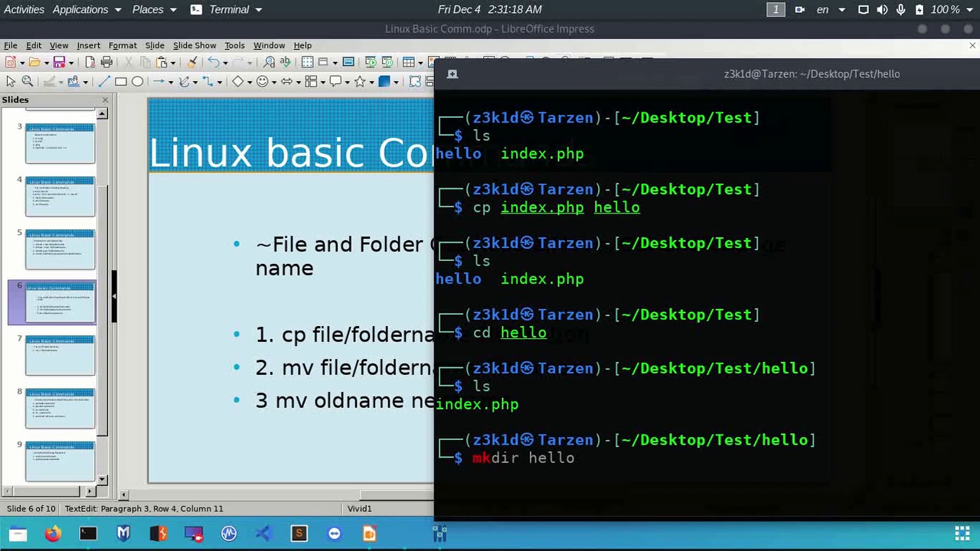Select slide 3 thumbnail
Viewport: 980px width, 551px height.
(60, 143)
